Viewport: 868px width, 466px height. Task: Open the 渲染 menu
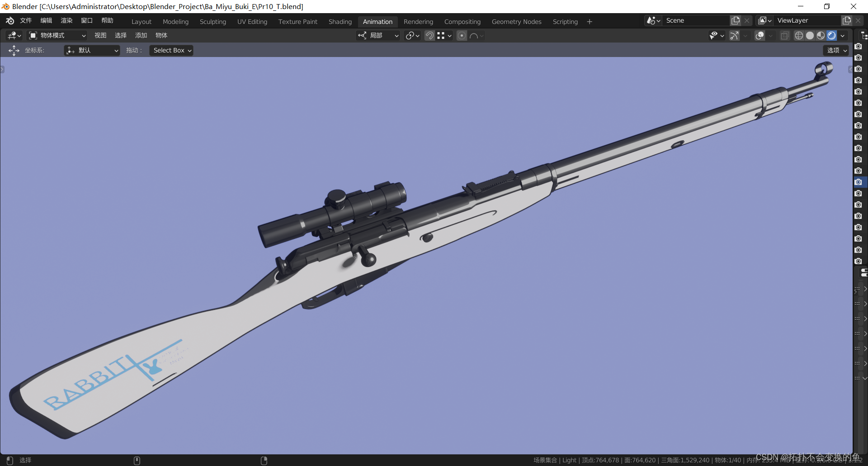(x=66, y=20)
